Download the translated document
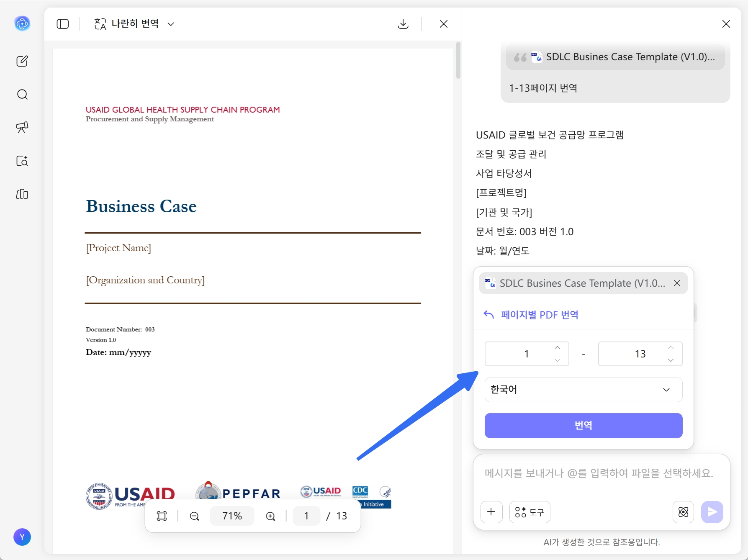This screenshot has height=560, width=748. pos(403,24)
